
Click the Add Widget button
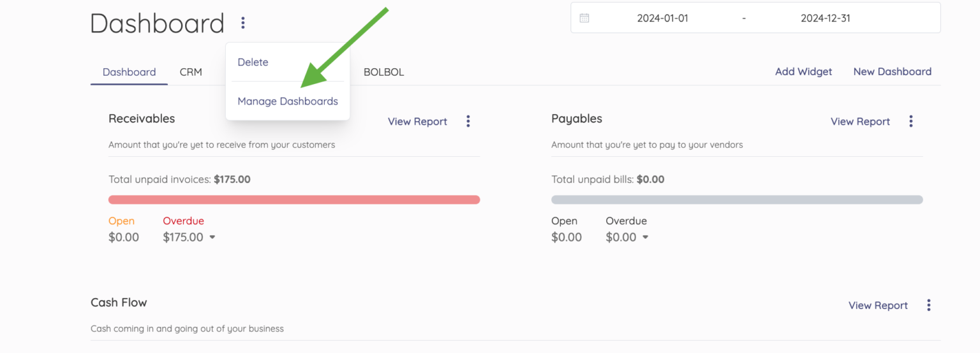point(803,71)
